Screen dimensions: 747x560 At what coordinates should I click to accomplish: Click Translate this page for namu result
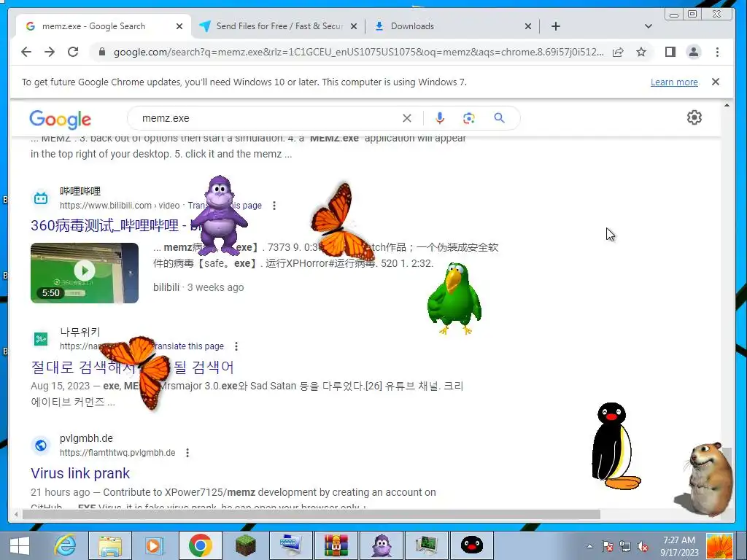[x=188, y=346]
